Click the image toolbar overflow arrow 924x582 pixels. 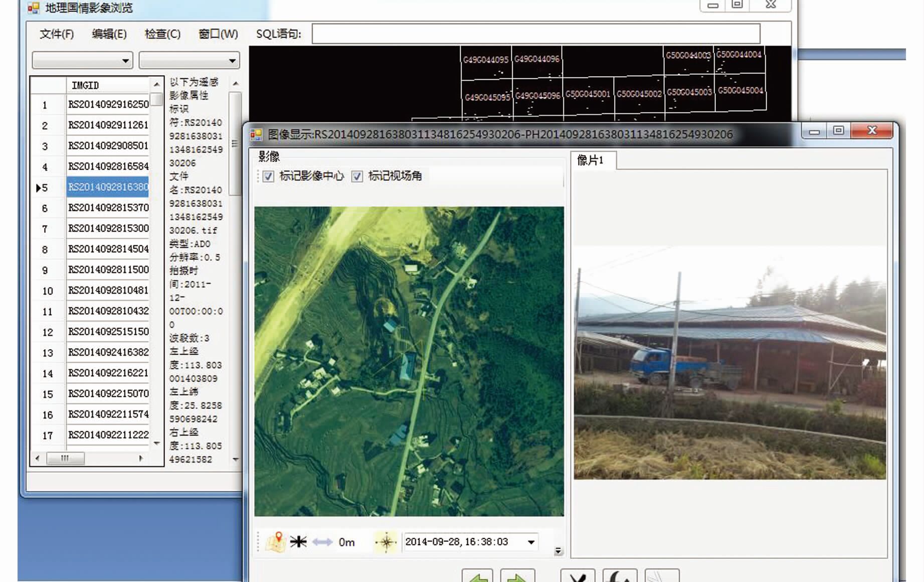[558, 551]
